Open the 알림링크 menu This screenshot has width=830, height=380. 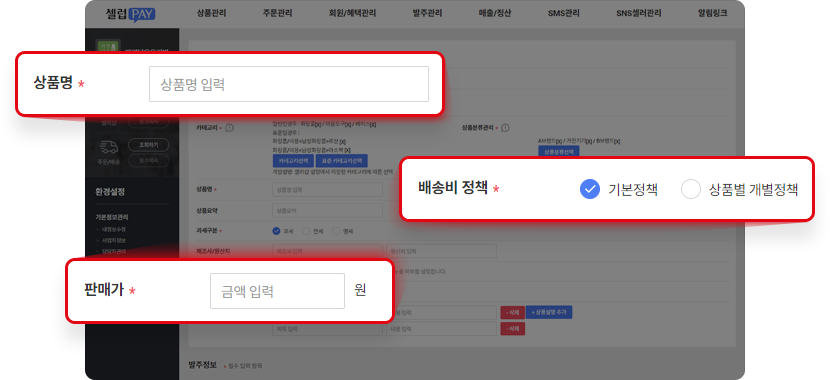click(x=712, y=13)
